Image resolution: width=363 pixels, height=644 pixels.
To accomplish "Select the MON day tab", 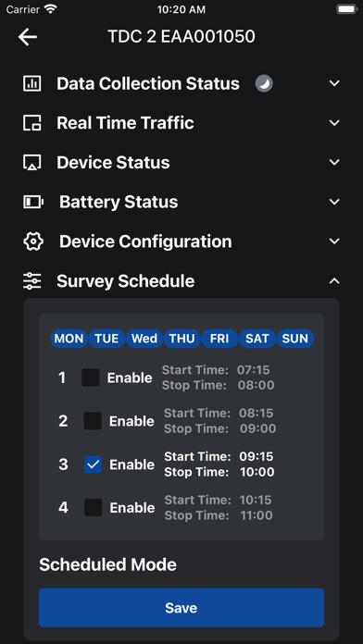I will coord(69,339).
